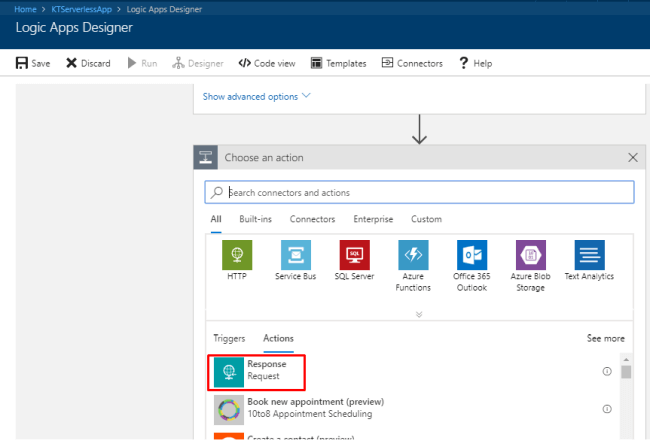The width and height of the screenshot is (650, 447).
Task: Click the search magnifier icon
Action: [217, 192]
